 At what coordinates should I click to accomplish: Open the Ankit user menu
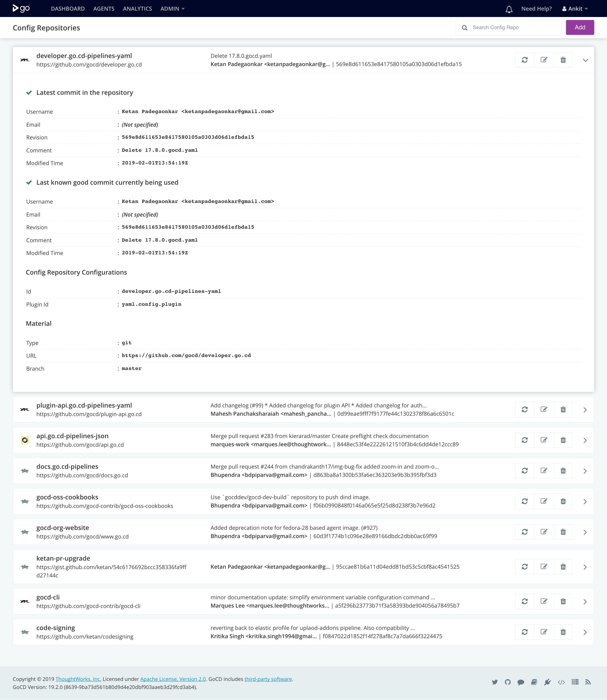pyautogui.click(x=575, y=9)
